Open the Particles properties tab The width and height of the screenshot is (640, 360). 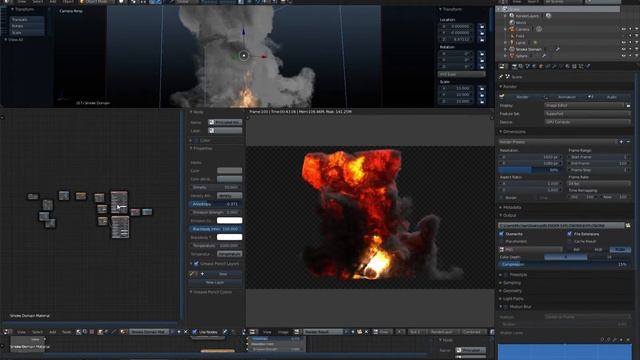point(581,66)
